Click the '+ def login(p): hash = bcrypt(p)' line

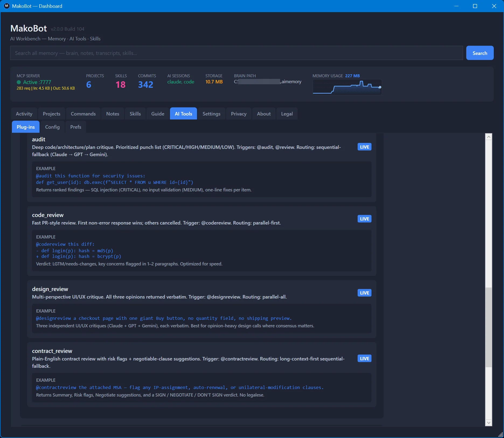pos(79,257)
